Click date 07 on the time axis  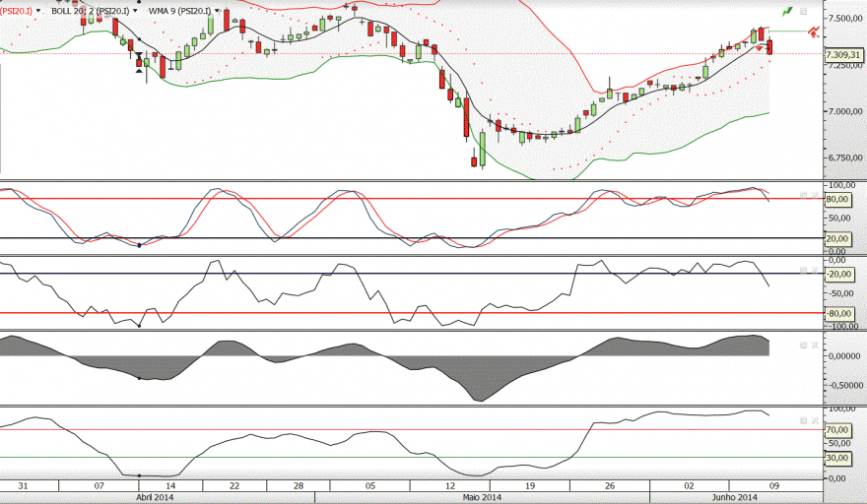click(99, 485)
